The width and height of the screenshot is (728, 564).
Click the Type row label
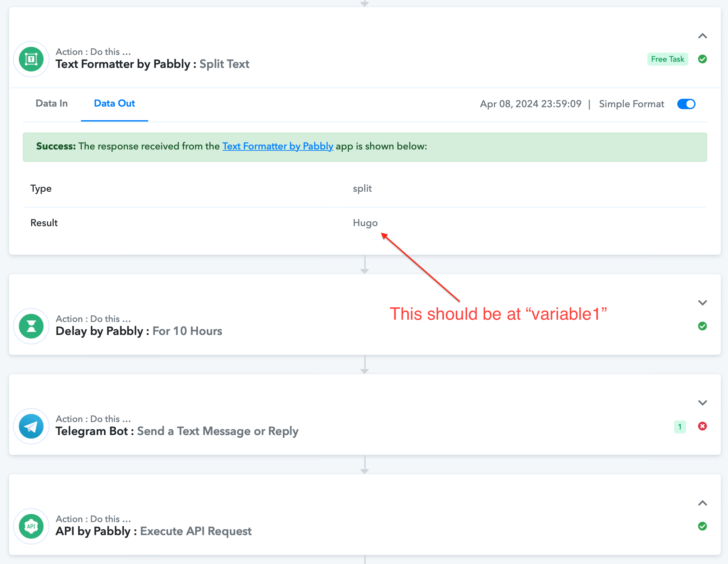click(41, 188)
